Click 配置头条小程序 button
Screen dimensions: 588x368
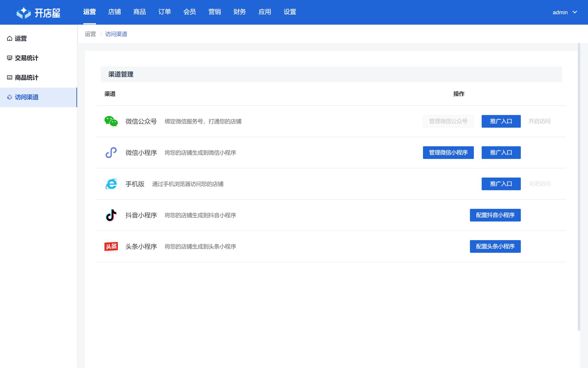point(495,246)
